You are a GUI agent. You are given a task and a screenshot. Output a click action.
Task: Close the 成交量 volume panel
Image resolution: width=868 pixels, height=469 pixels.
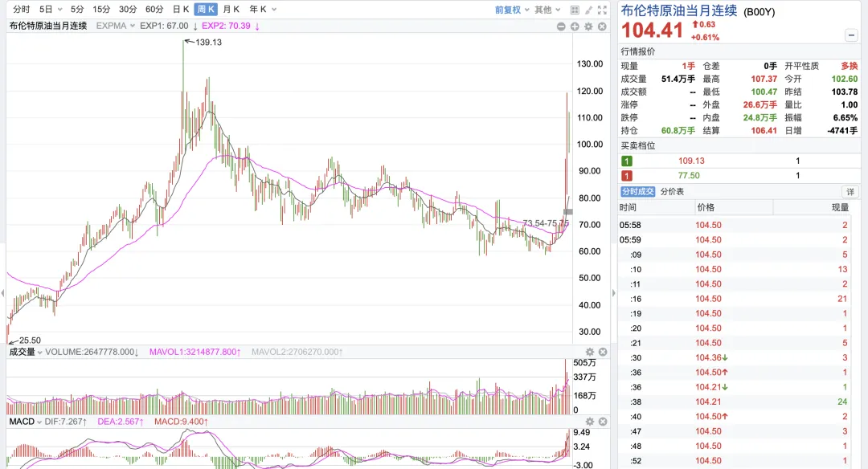[x=603, y=352]
